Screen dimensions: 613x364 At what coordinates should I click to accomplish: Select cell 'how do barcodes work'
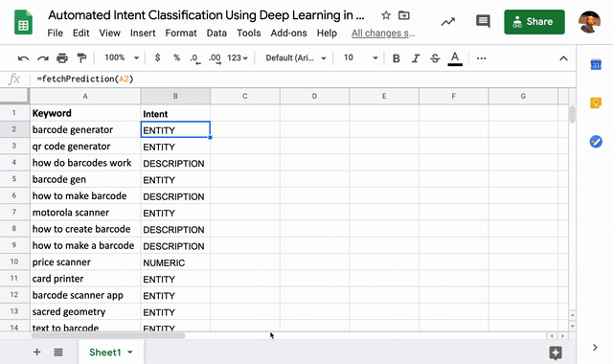click(85, 163)
